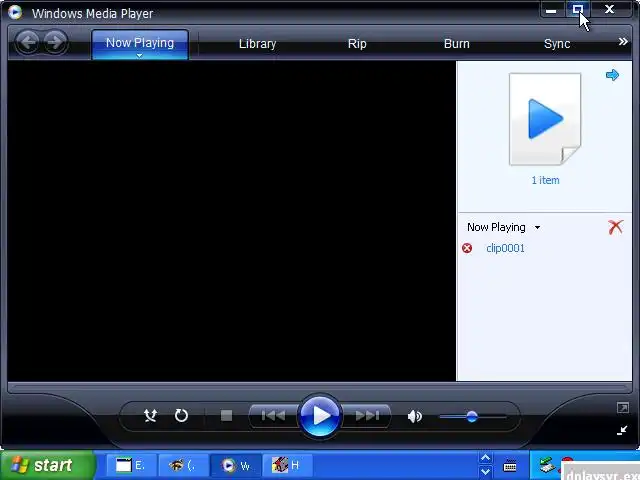
Task: Click the blue arrow to hide list pane
Action: 612,75
